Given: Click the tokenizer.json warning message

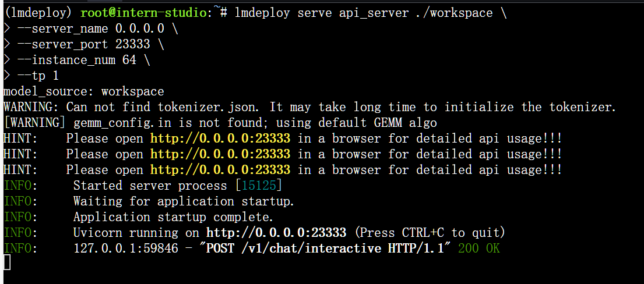Looking at the screenshot, I should click(x=309, y=107).
